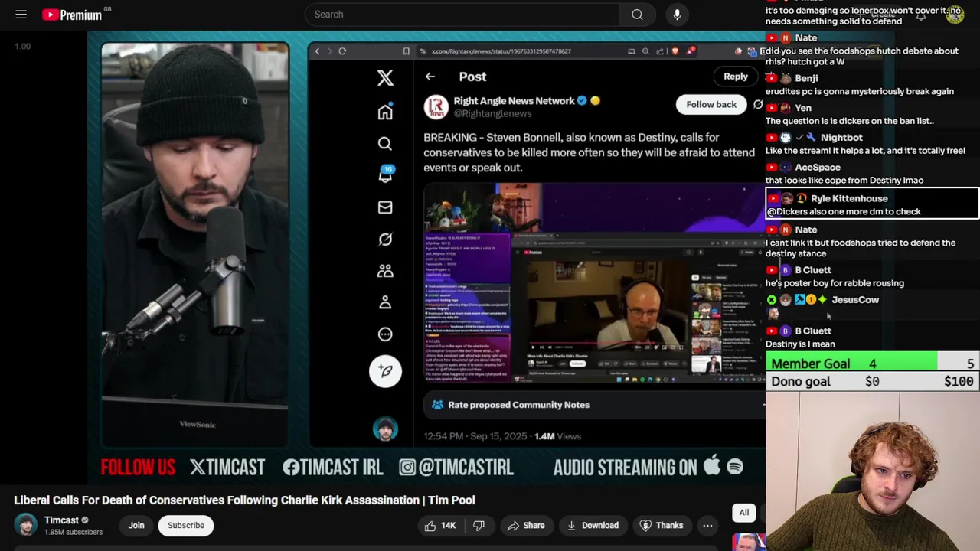Open more actions three-dot menu
The height and width of the screenshot is (551, 980).
(x=707, y=526)
